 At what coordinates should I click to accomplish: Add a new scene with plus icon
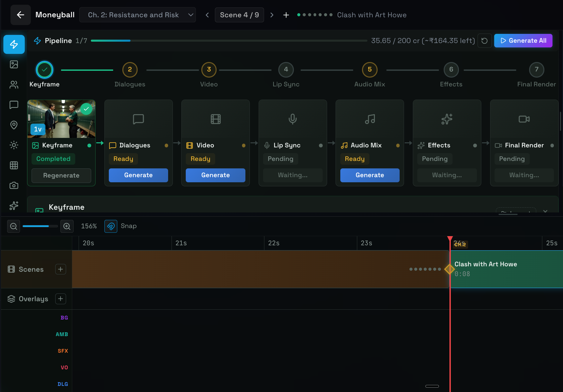(286, 15)
